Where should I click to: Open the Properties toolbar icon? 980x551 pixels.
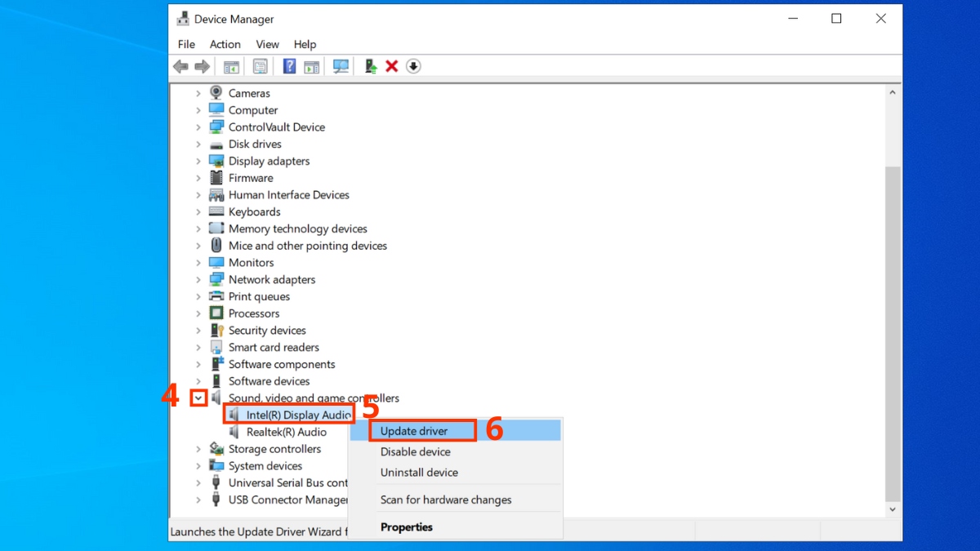(260, 66)
